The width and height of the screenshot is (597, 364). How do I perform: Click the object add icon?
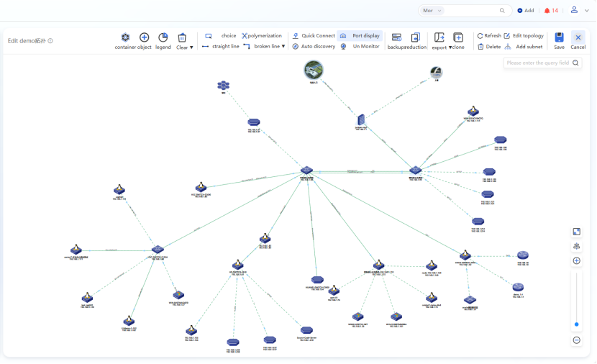(144, 37)
